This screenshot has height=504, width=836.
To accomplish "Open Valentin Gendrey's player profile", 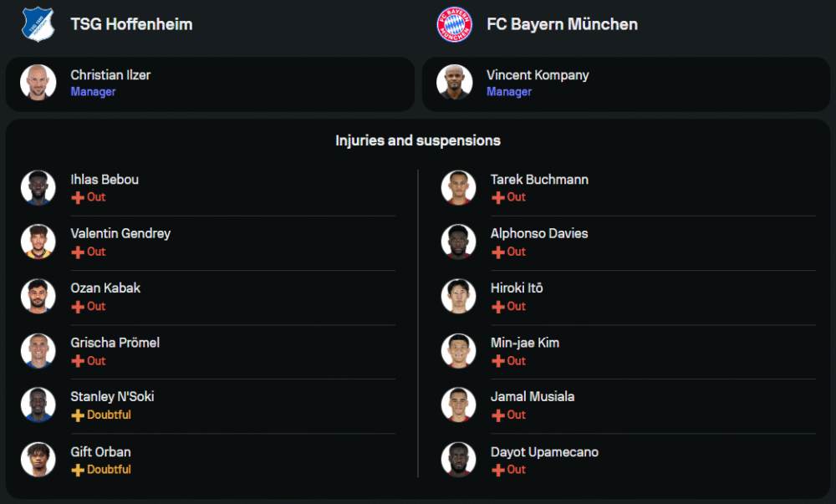I will pos(120,233).
